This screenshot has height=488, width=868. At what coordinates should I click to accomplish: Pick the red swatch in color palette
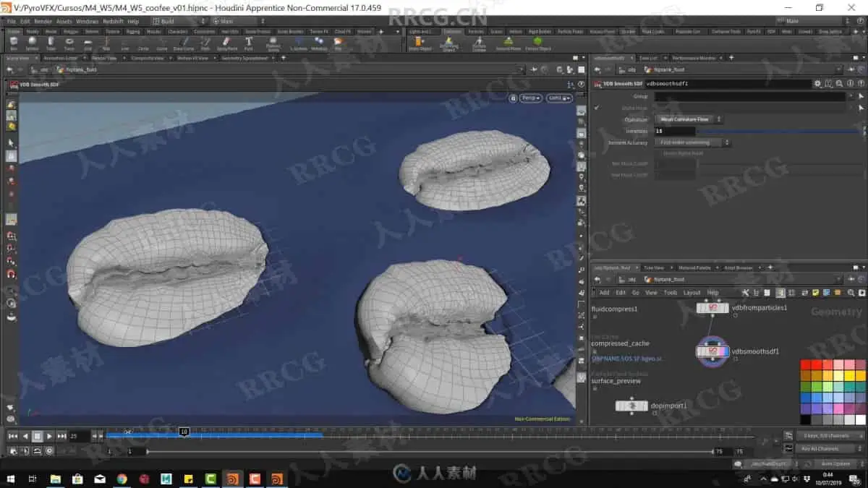coord(806,364)
